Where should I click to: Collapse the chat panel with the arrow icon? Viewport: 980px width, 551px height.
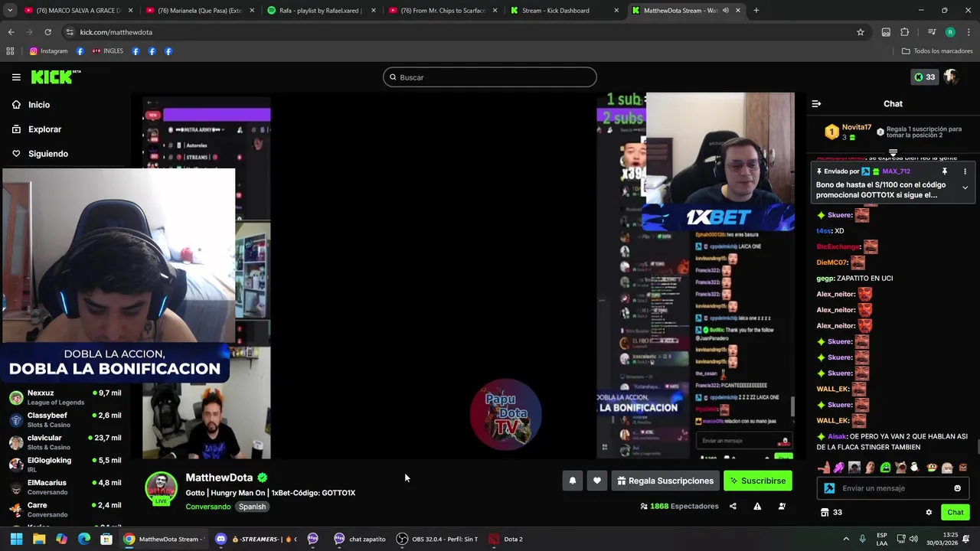[x=816, y=103]
